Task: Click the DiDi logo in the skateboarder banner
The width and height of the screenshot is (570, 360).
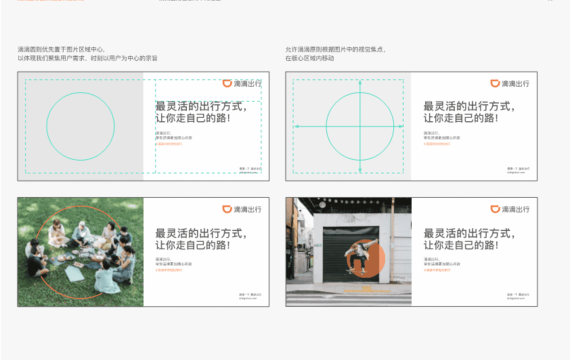Action: (510, 209)
